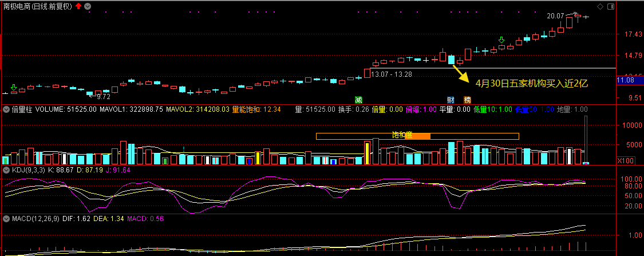Click the 5000 volume axis label

pos(634,145)
